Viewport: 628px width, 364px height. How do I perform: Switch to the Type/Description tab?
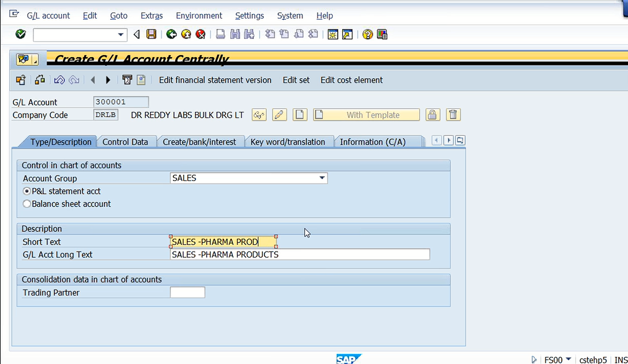(x=61, y=142)
